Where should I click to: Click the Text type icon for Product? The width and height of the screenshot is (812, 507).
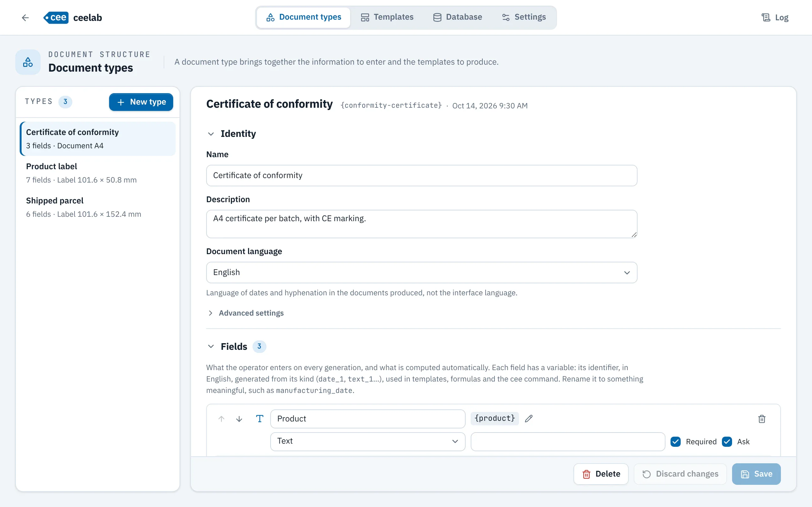260,419
